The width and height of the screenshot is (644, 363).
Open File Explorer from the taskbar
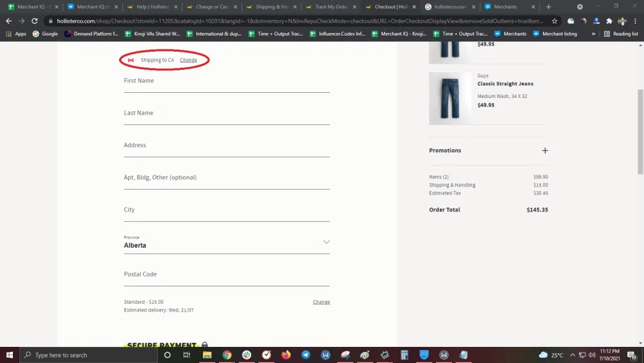207,355
